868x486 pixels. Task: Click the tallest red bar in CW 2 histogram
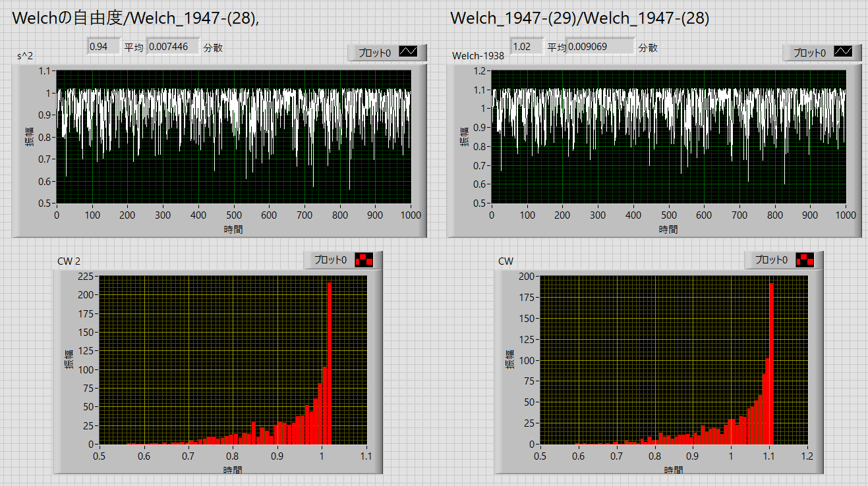point(330,369)
